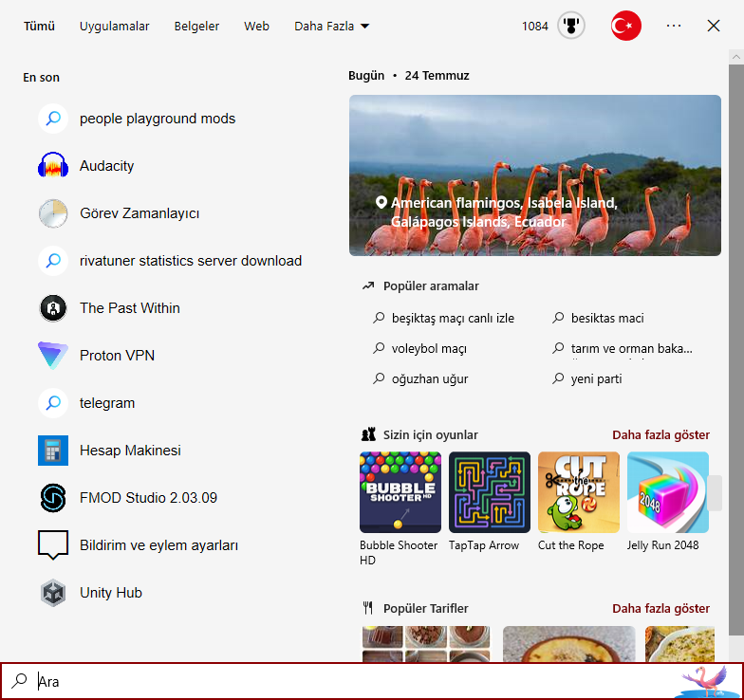Open the middle baked dessert recipe thumbnail
Viewport: 744px width, 700px height.
[569, 643]
